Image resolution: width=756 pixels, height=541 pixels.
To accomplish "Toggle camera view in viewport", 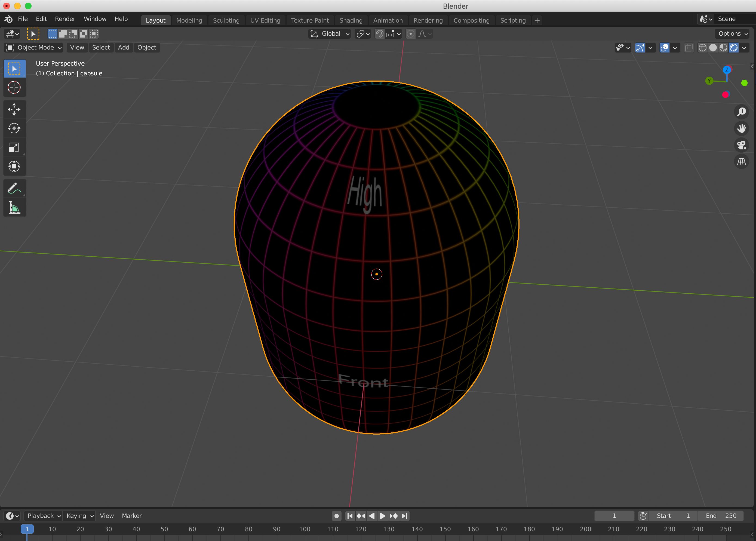I will coord(741,145).
